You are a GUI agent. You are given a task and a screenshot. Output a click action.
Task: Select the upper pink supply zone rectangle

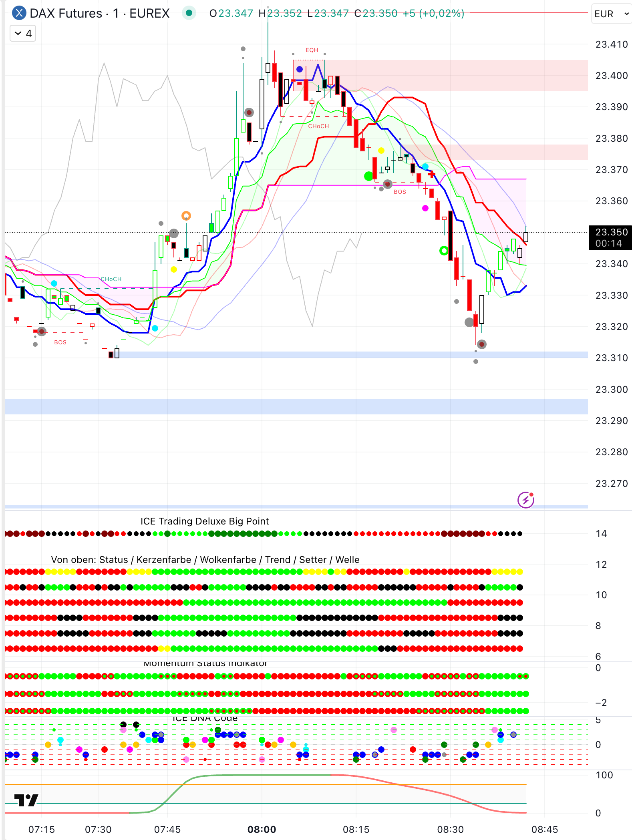point(456,75)
